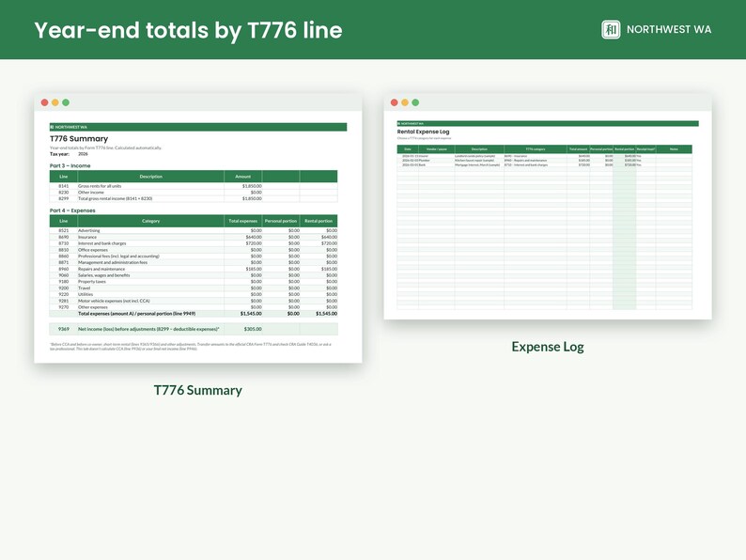
Task: Select the Tax year value 2026
Action: [x=84, y=154]
